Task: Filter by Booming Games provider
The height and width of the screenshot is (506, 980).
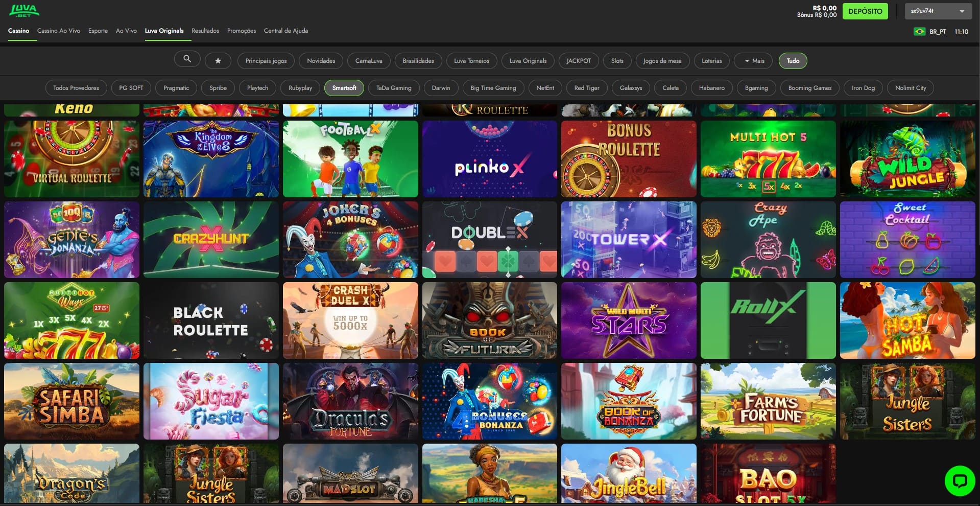Action: (810, 88)
